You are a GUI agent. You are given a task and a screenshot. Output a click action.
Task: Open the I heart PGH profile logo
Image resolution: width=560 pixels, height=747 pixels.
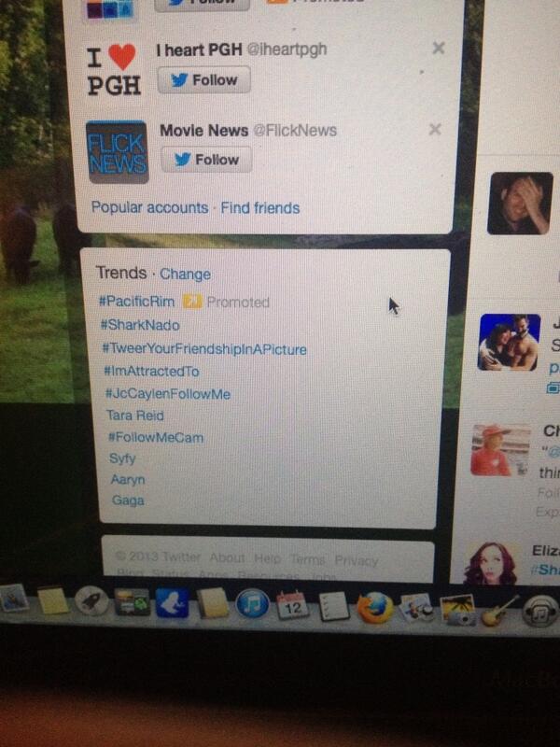114,69
